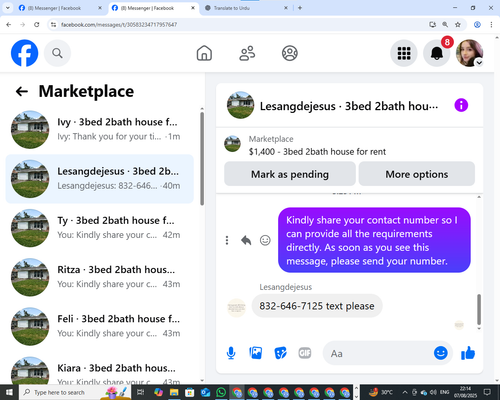Open a new browser tab

[300, 8]
